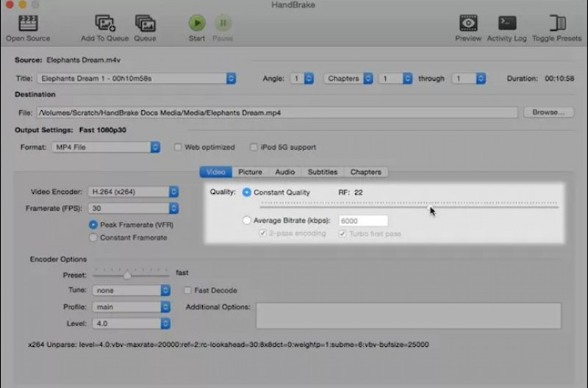Open the Format MP4 File dropdown

pos(106,147)
